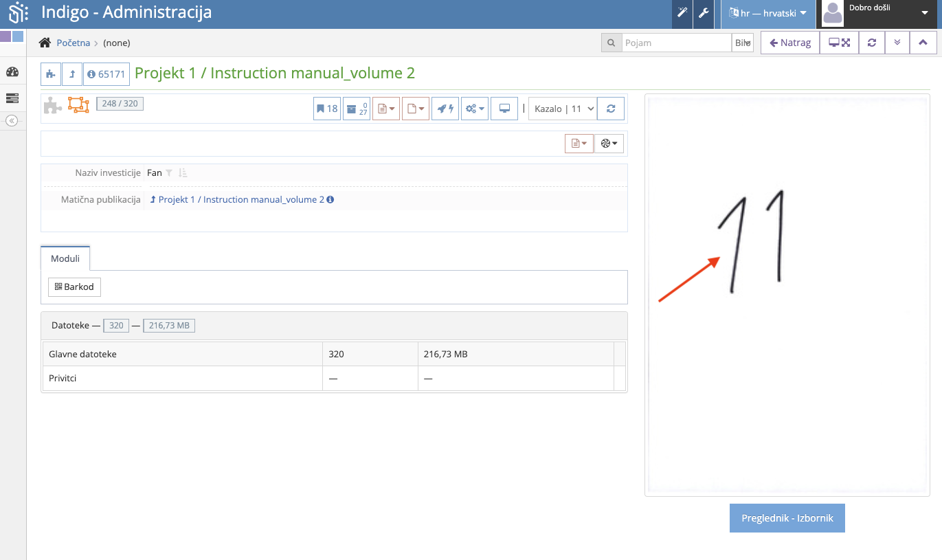
Task: Click the 216,73 MB size badge
Action: coord(169,325)
